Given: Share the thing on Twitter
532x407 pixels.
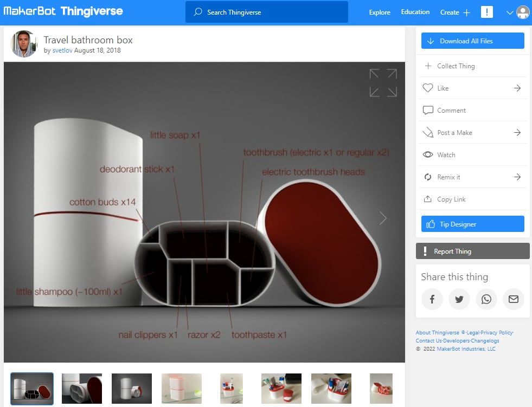Looking at the screenshot, I should click(x=459, y=299).
